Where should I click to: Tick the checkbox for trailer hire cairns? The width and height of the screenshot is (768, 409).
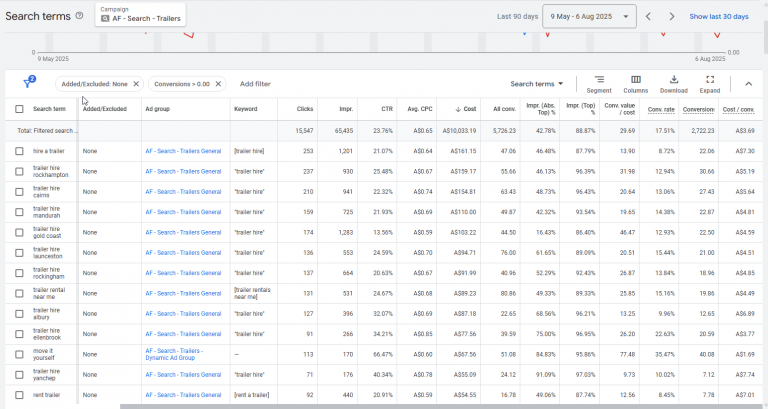[x=19, y=192]
